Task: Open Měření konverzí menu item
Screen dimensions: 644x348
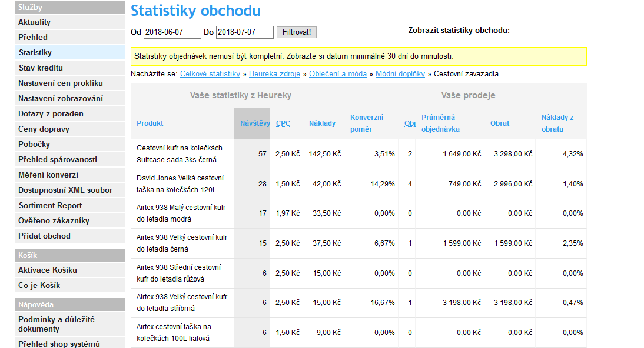Action: click(x=48, y=175)
